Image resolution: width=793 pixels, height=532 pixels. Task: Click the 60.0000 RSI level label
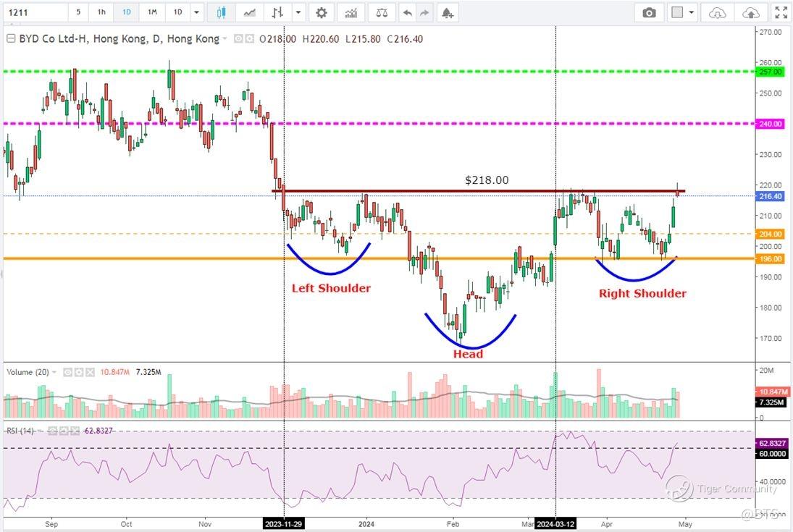pos(772,454)
